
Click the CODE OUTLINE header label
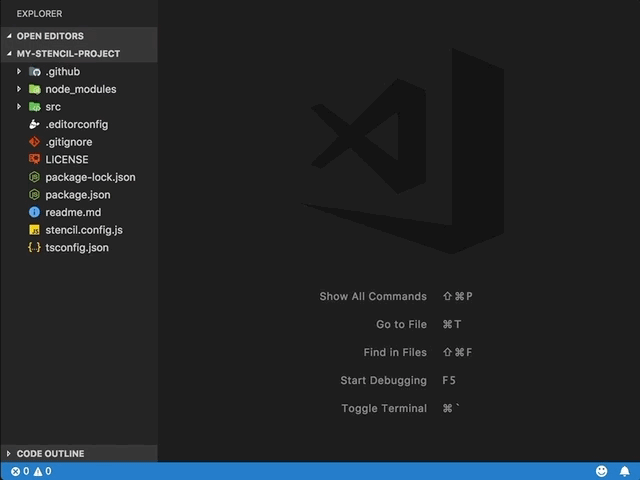pyautogui.click(x=51, y=453)
